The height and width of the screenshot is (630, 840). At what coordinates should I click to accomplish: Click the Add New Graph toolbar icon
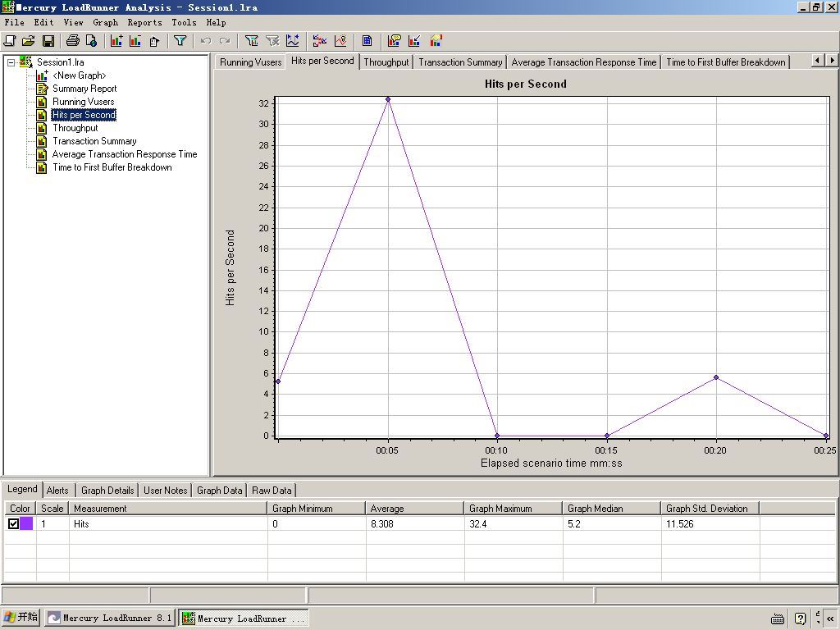click(116, 41)
